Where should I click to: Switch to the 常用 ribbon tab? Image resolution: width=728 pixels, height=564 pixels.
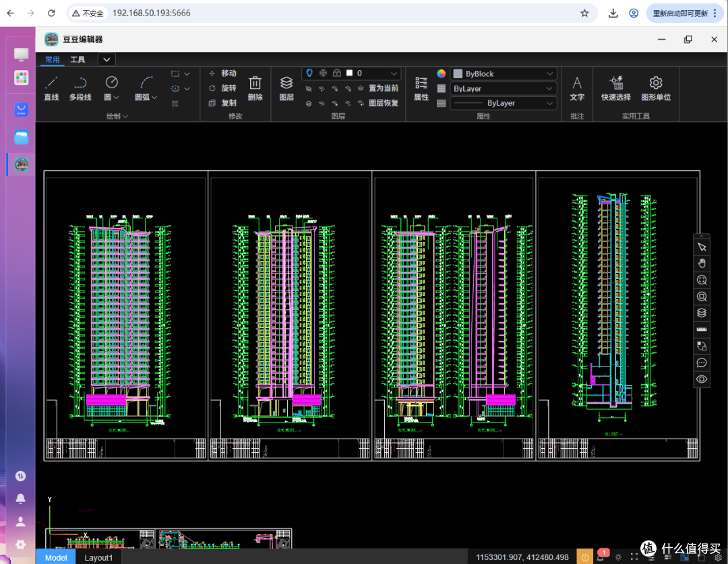[53, 59]
